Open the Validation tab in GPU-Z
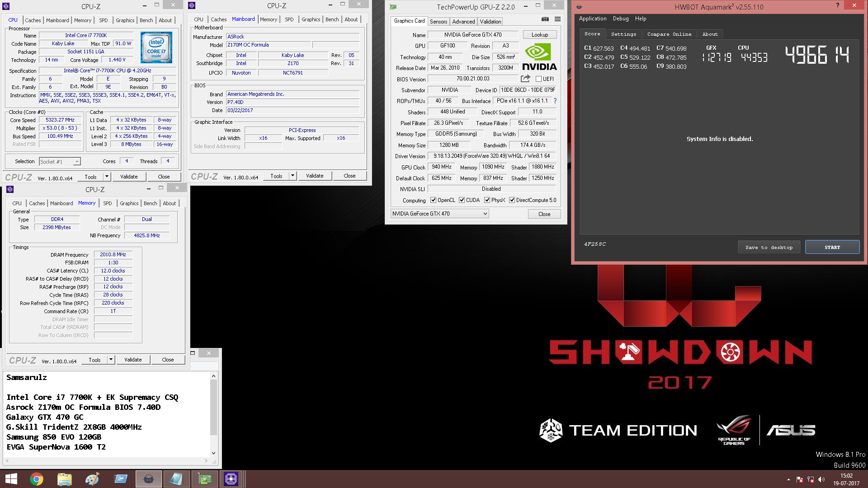 point(490,21)
